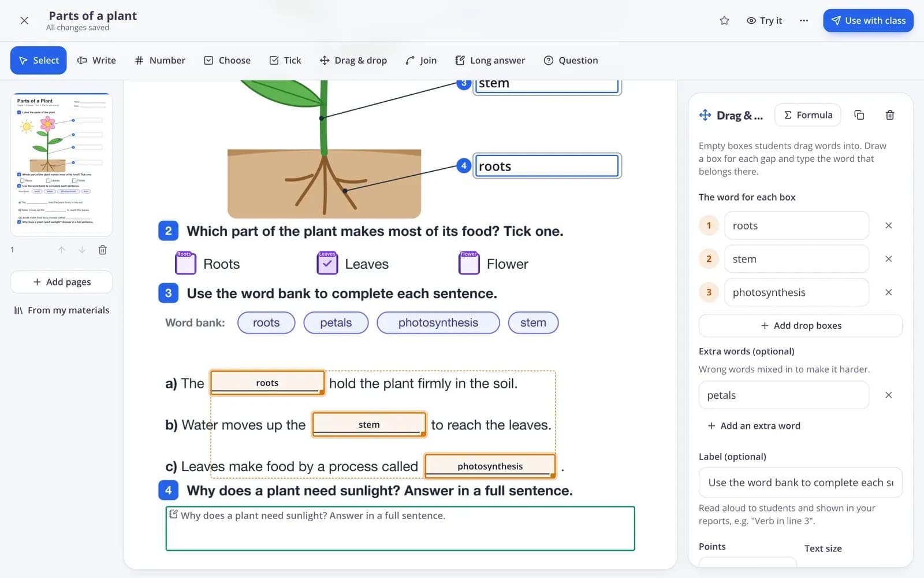Select the Drag & drop tool
The height and width of the screenshot is (578, 924).
coord(353,60)
